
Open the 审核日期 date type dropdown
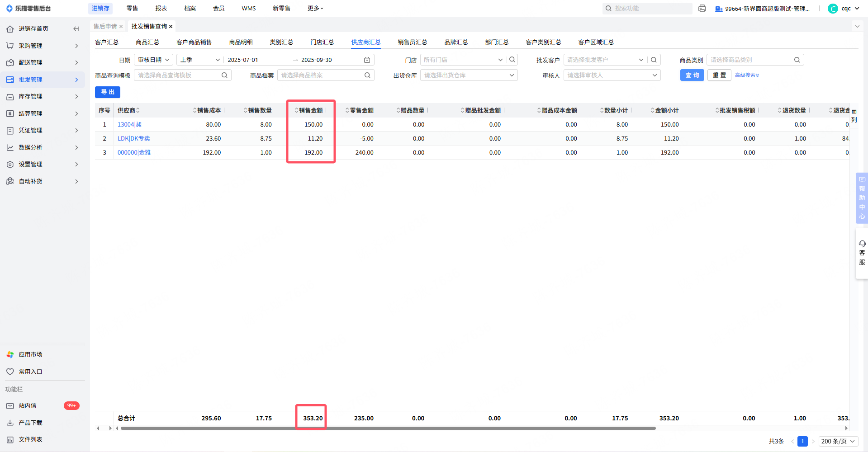coord(154,60)
